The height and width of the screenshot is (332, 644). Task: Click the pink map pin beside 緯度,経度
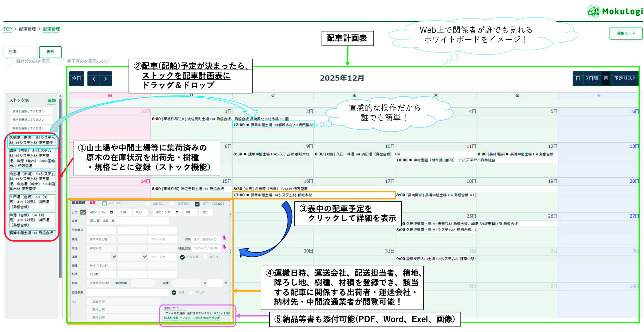[224, 247]
